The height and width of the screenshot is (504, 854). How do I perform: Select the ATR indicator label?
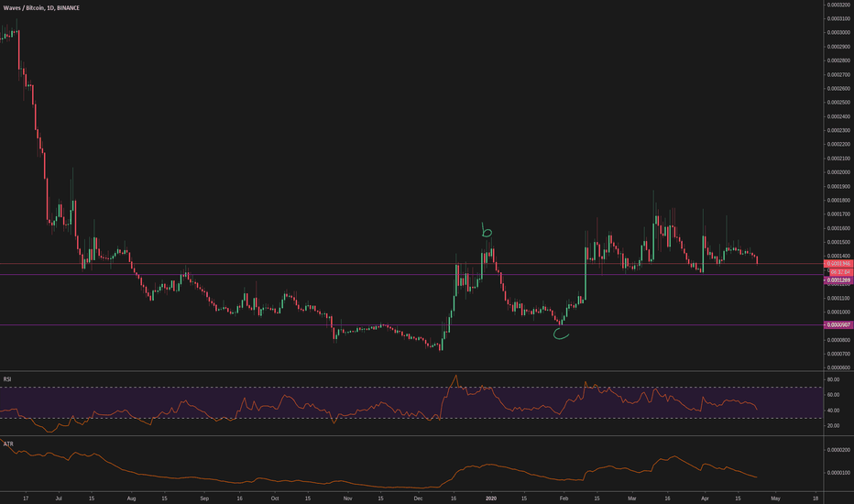(x=8, y=444)
